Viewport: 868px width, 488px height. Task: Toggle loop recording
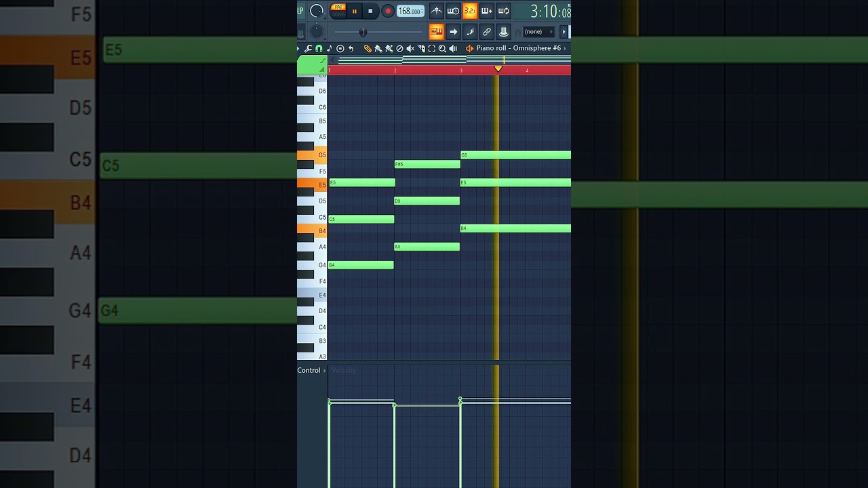(504, 11)
